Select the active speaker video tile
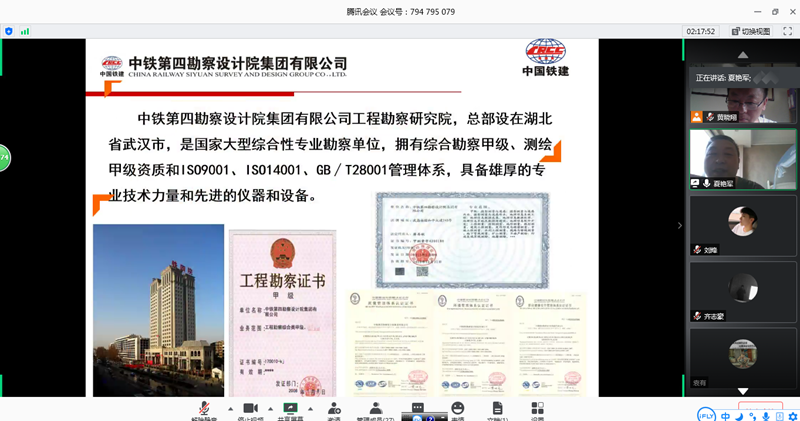 (743, 159)
